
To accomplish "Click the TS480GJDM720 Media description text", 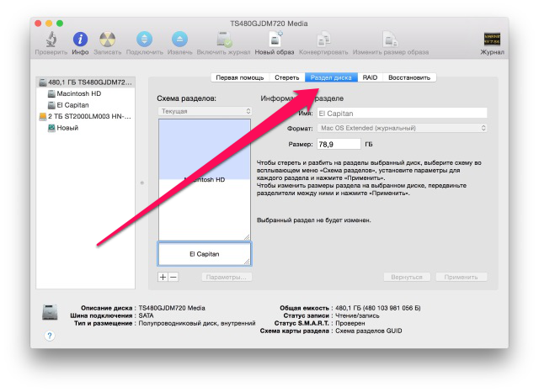I will tap(172, 308).
